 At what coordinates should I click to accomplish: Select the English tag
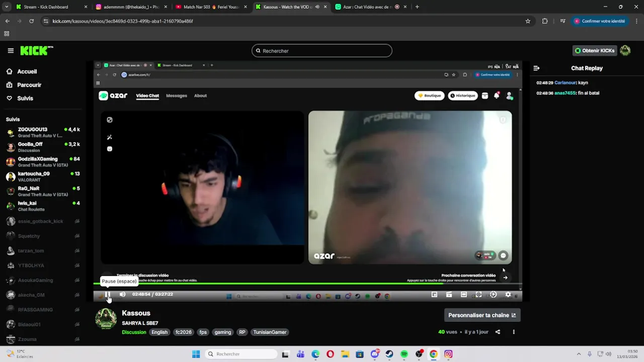(159, 332)
